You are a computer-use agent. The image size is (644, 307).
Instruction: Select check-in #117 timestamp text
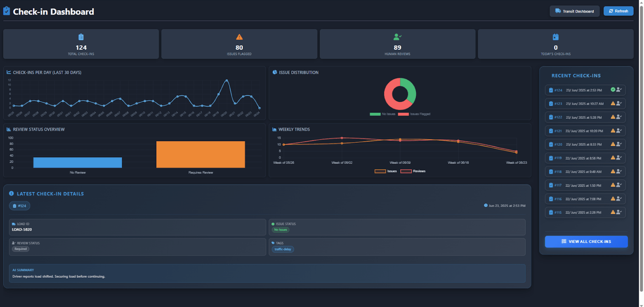[x=583, y=185]
